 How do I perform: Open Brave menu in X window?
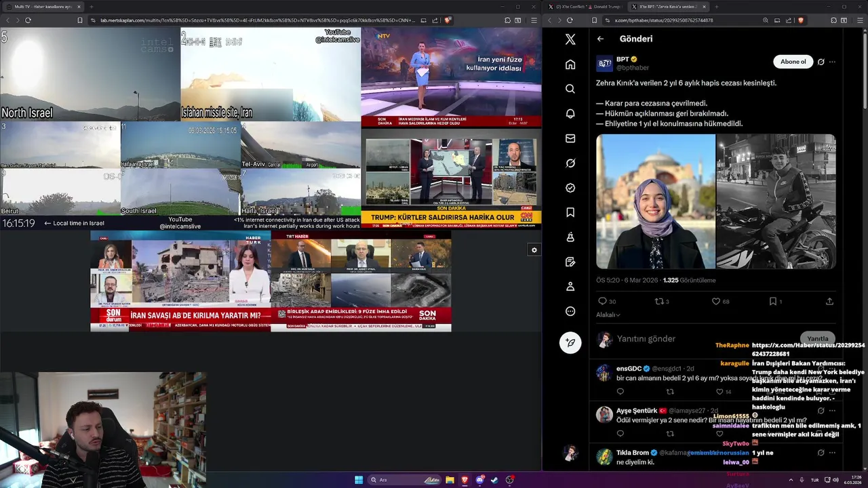[860, 20]
